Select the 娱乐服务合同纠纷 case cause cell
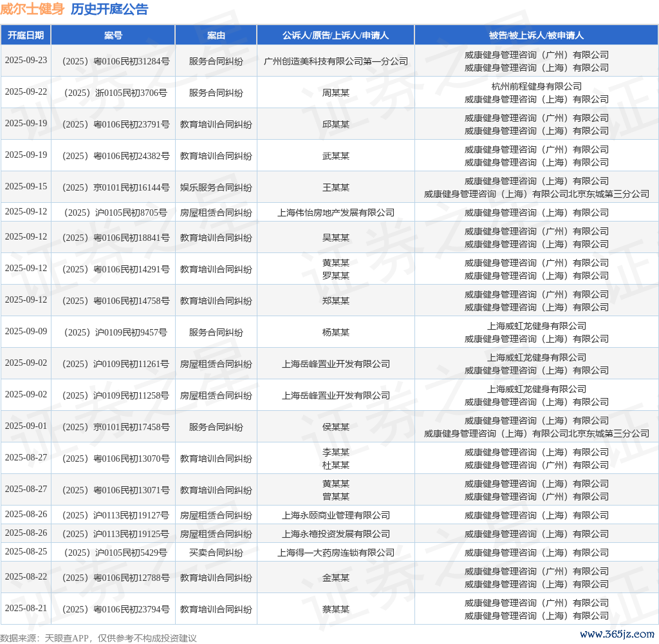The width and height of the screenshot is (659, 644). [x=216, y=187]
